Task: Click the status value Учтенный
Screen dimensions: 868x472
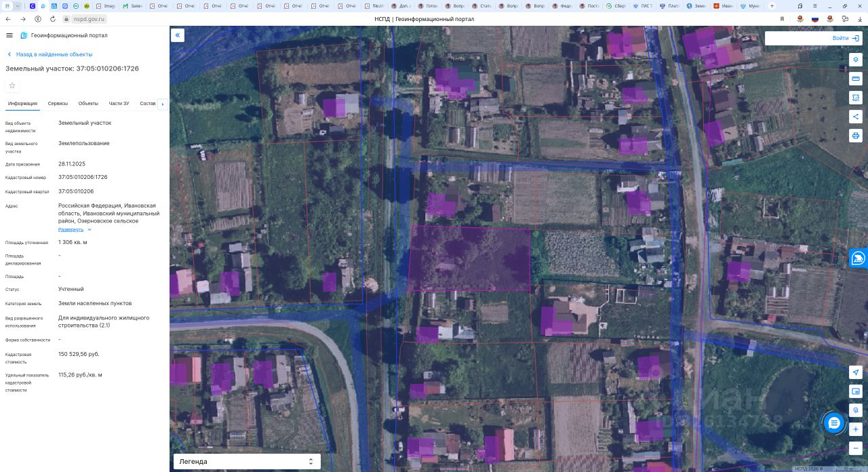Action: [x=71, y=289]
